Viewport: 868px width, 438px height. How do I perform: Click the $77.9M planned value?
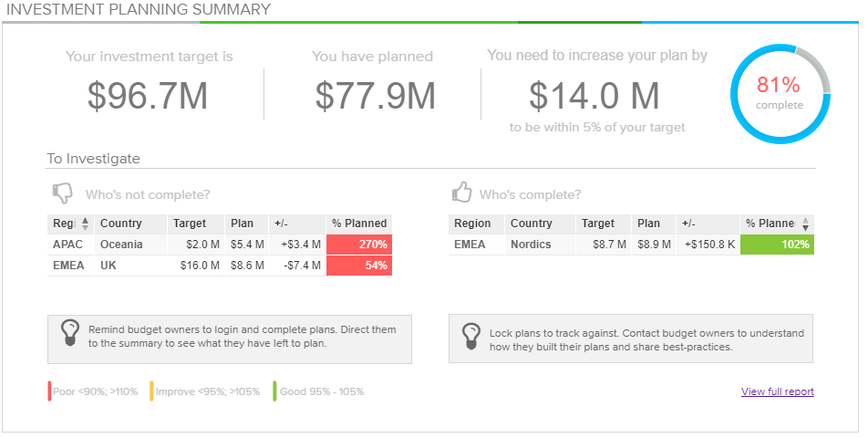pos(376,97)
